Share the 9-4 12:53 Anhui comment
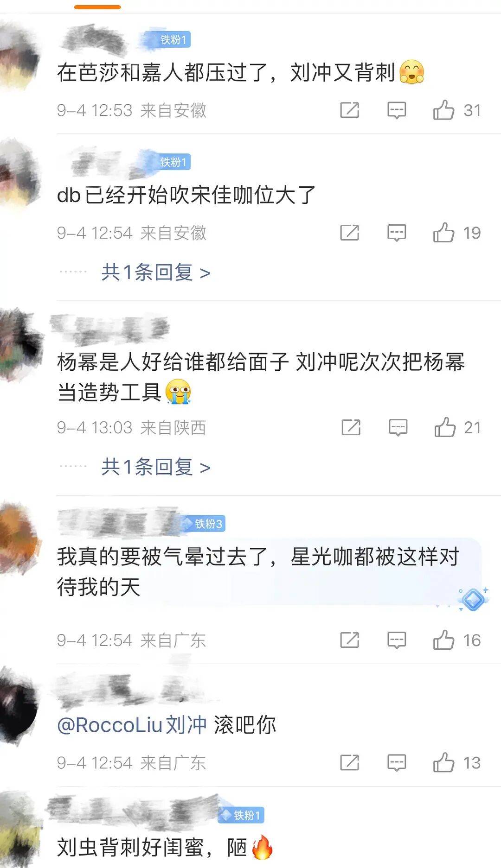 coord(350,110)
